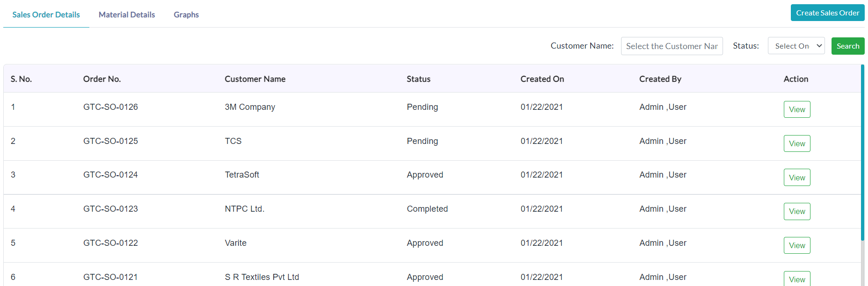Viewport: 868px width, 286px height.
Task: Click the Order No. column header
Action: [102, 79]
